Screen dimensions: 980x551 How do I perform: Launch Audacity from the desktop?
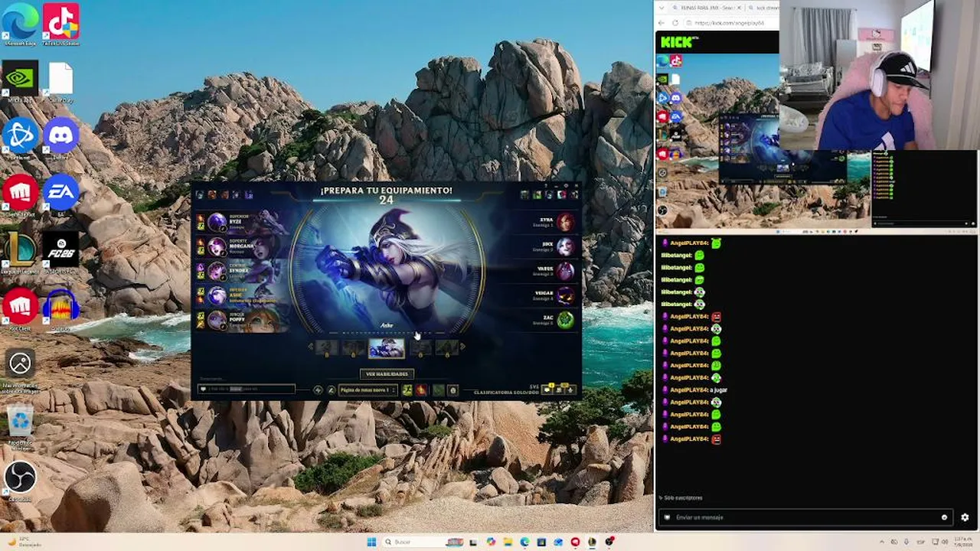[60, 309]
